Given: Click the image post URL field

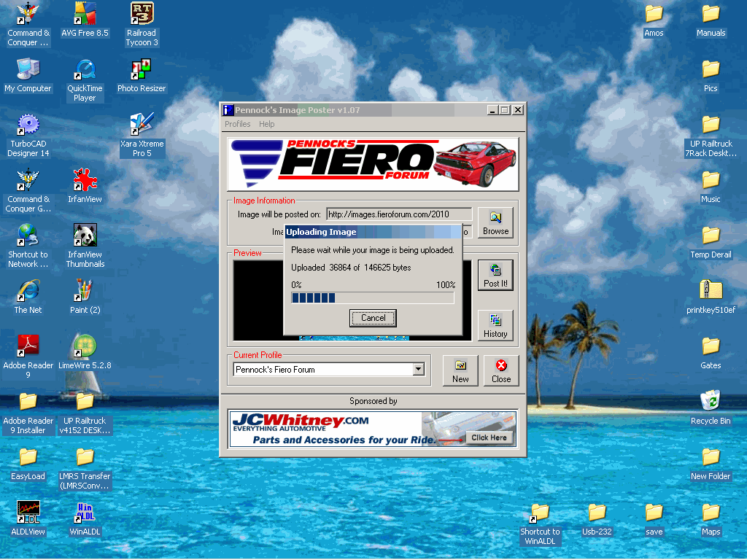Looking at the screenshot, I should click(x=399, y=214).
